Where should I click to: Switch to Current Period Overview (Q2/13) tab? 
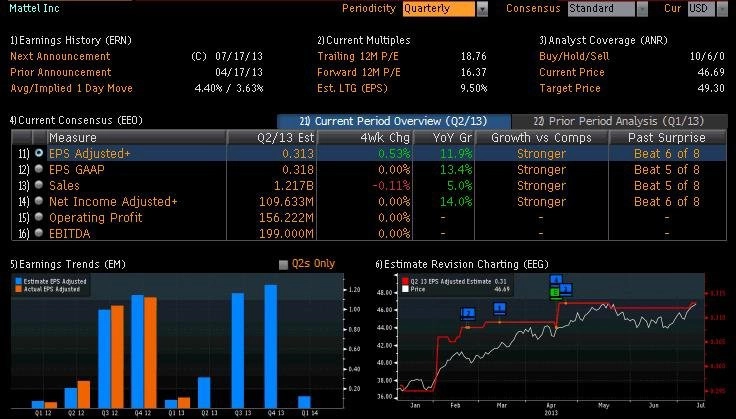click(x=393, y=121)
